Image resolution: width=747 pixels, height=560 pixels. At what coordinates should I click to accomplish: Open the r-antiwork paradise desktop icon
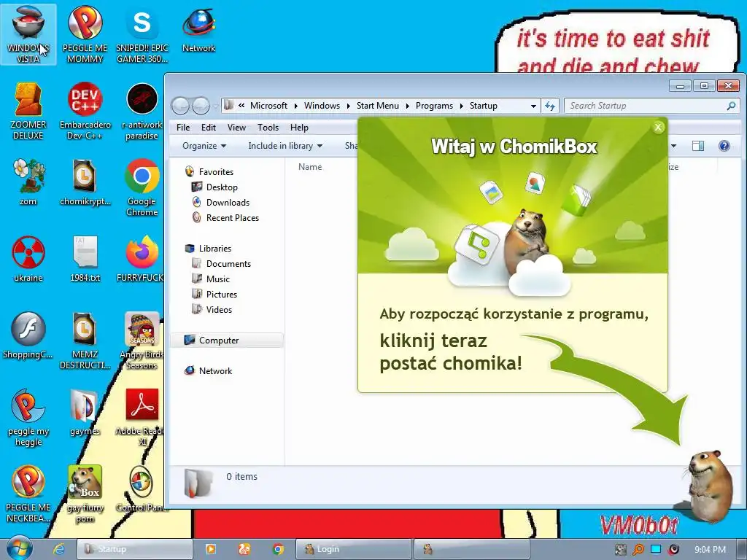[142, 111]
